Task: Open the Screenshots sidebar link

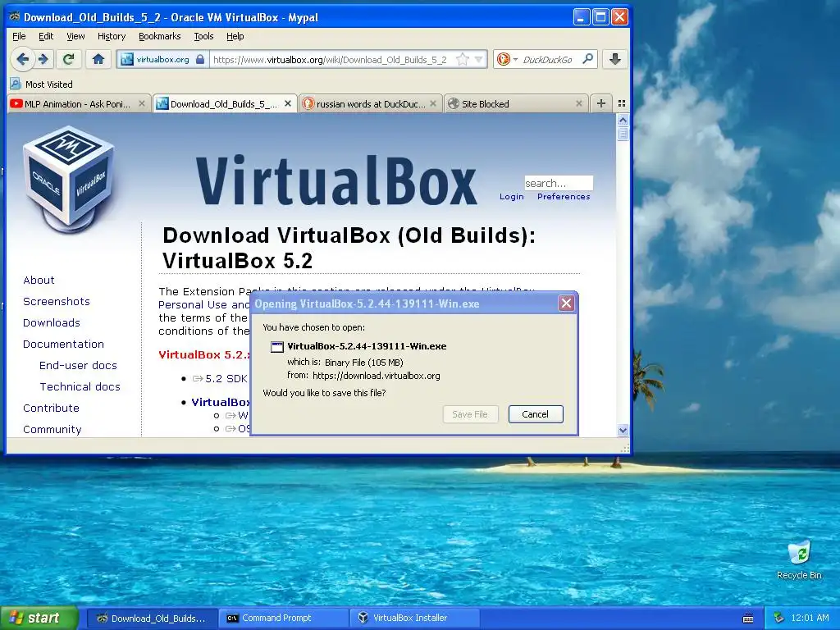Action: (57, 301)
